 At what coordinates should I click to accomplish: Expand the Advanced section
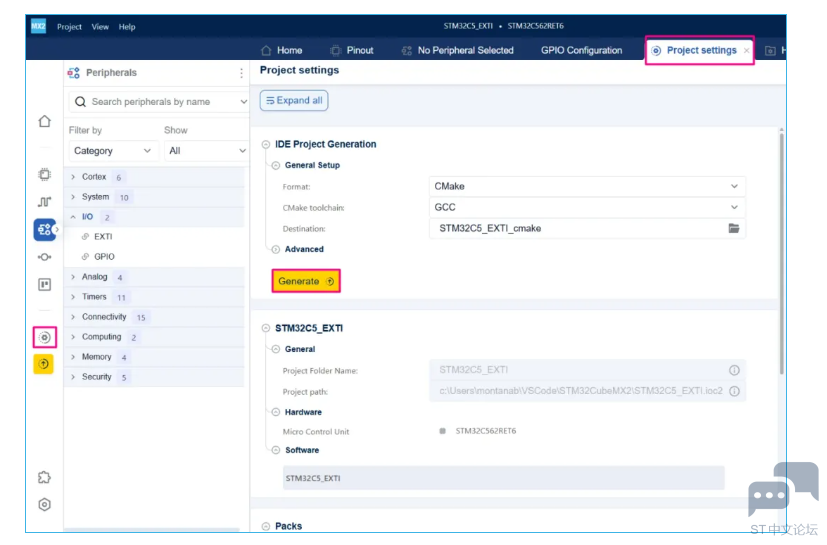(275, 250)
